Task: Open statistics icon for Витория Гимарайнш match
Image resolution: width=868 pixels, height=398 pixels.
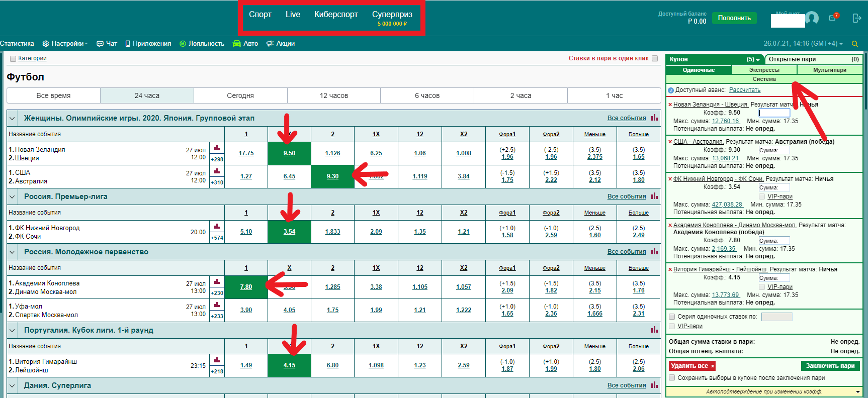Action: pos(217,360)
